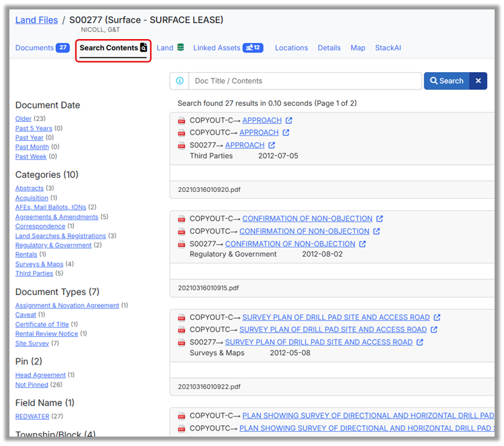Image resolution: width=504 pixels, height=446 pixels.
Task: Clear search with the X button
Action: [x=478, y=81]
